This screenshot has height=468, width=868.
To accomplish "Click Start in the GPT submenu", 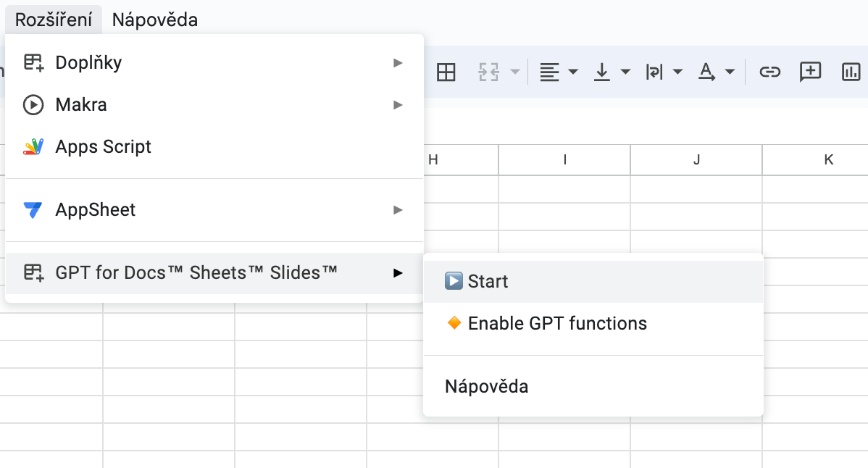I will (488, 282).
